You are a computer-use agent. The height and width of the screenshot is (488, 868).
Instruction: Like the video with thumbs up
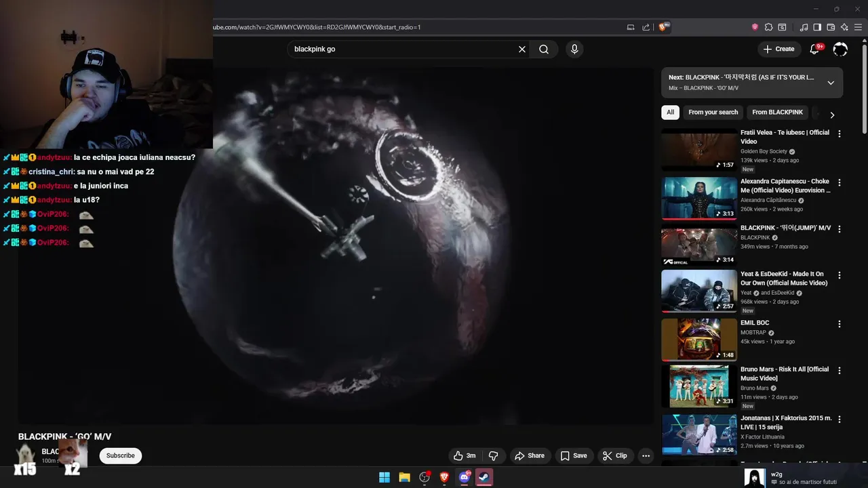(465, 455)
